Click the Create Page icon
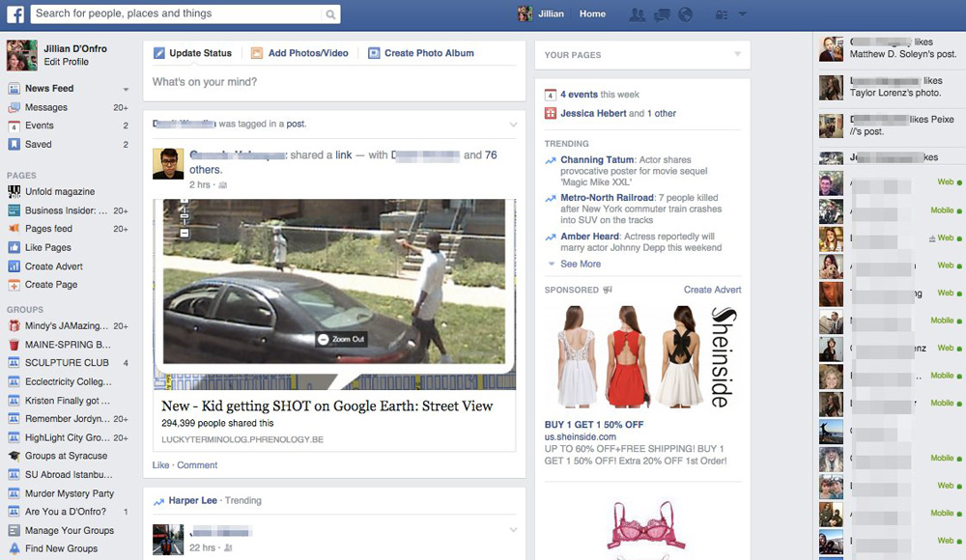The image size is (966, 560). (x=14, y=285)
